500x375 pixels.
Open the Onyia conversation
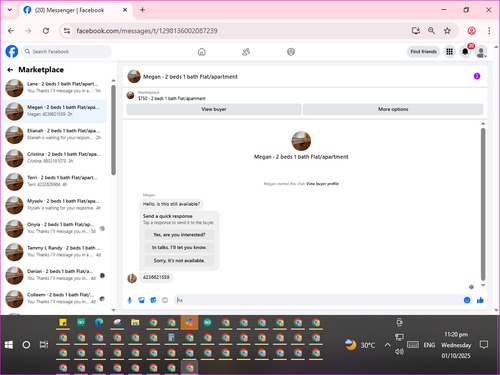55,228
